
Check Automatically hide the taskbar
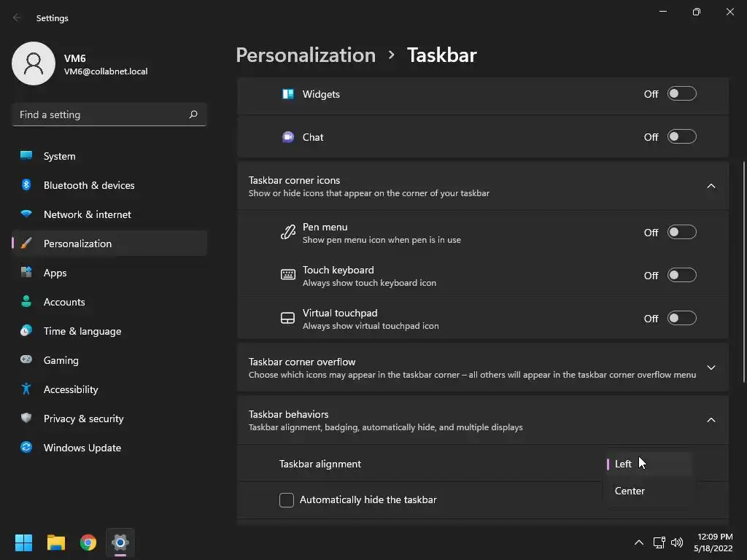click(x=287, y=500)
